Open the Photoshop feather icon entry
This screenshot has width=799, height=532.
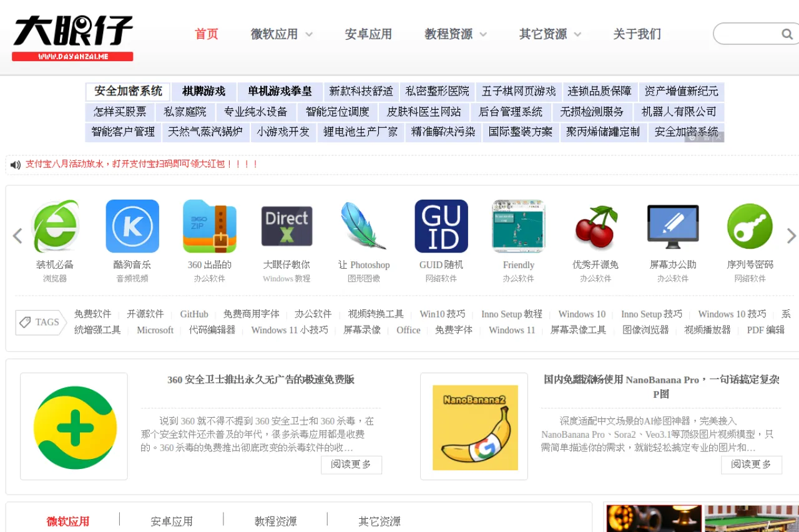click(364, 226)
